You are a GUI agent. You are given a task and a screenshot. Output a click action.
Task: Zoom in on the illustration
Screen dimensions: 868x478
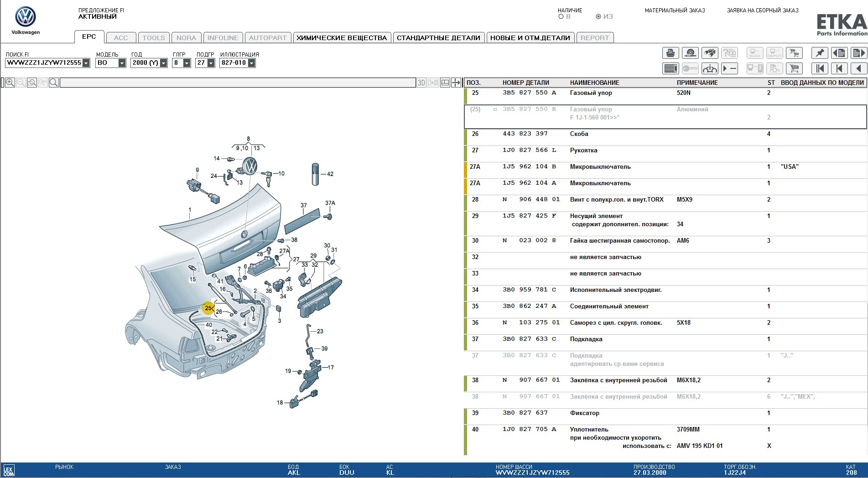pos(10,83)
